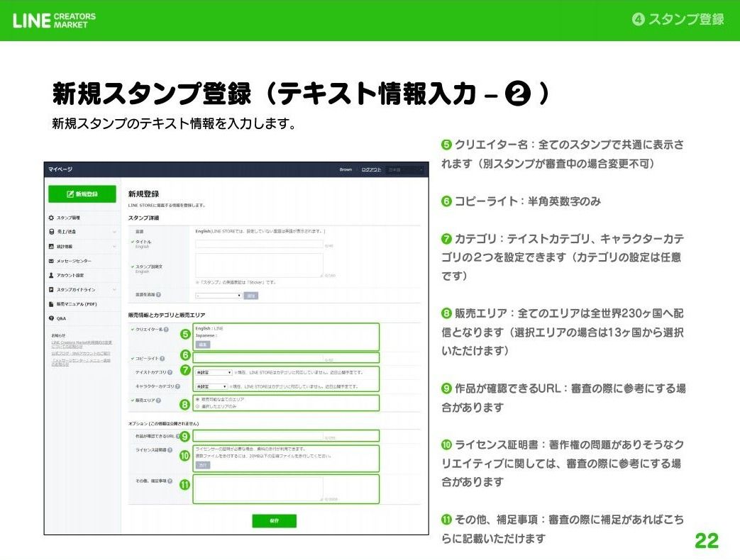Open the LINE Creators Market利用規約 news link
Viewport: 740px width, 560px height.
82,344
